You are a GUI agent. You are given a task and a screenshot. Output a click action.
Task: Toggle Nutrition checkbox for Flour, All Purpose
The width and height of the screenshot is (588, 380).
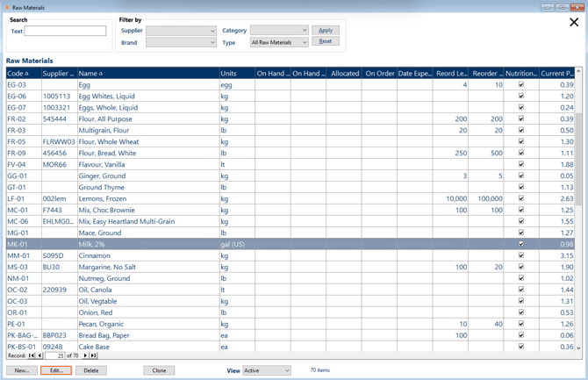[x=521, y=118]
